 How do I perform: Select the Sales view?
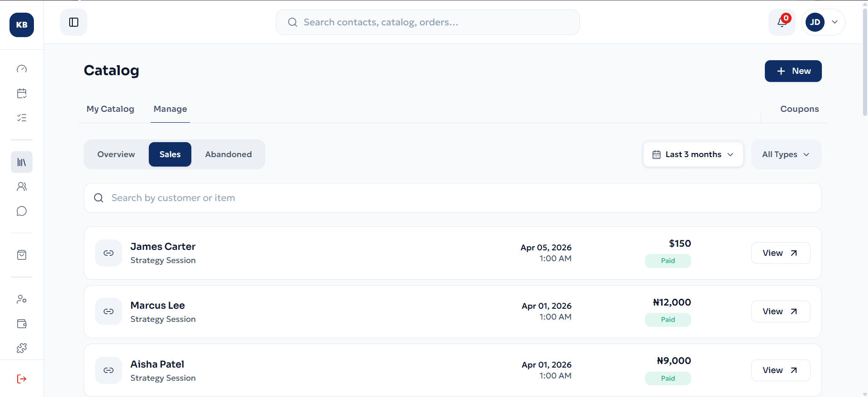170,154
